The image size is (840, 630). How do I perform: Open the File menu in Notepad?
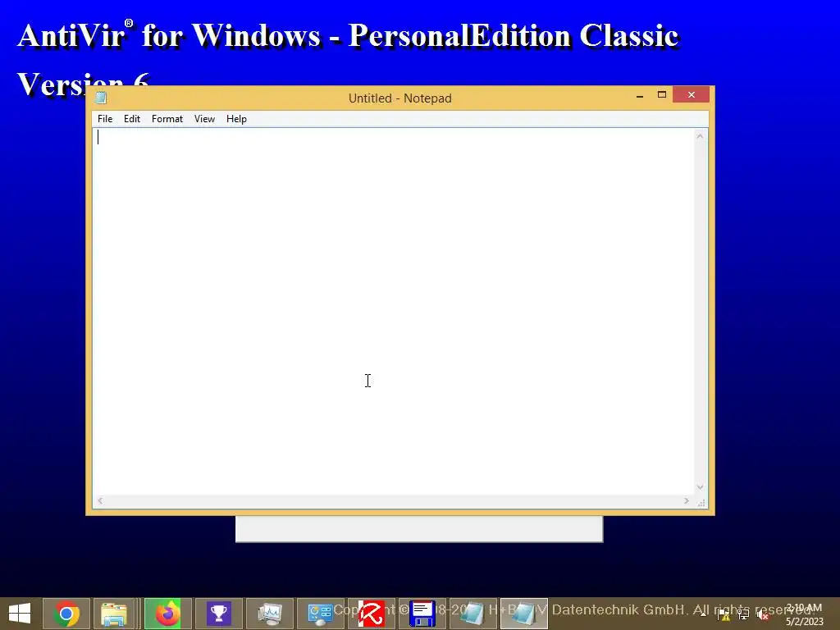(105, 119)
